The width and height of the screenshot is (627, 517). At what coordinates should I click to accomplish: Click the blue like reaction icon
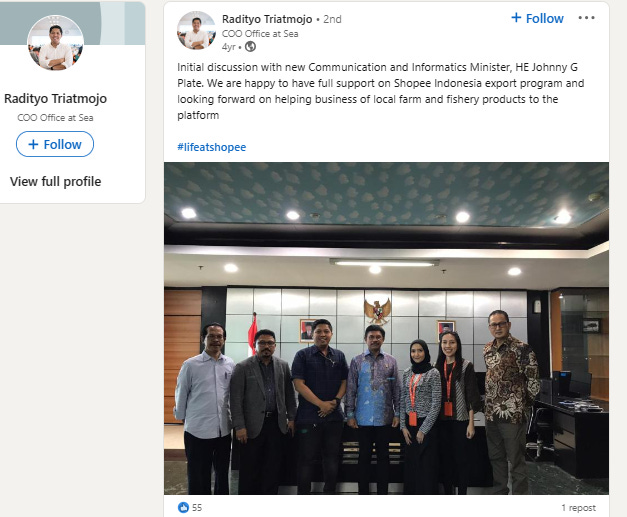coord(183,507)
